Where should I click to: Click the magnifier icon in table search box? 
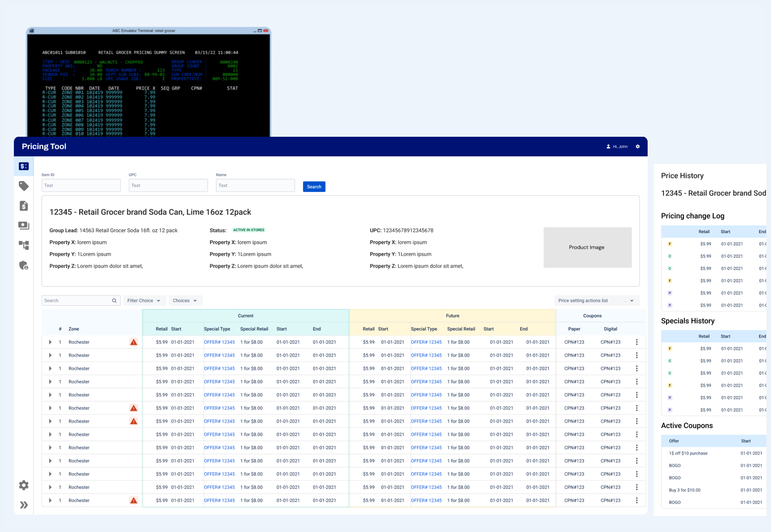tap(114, 300)
